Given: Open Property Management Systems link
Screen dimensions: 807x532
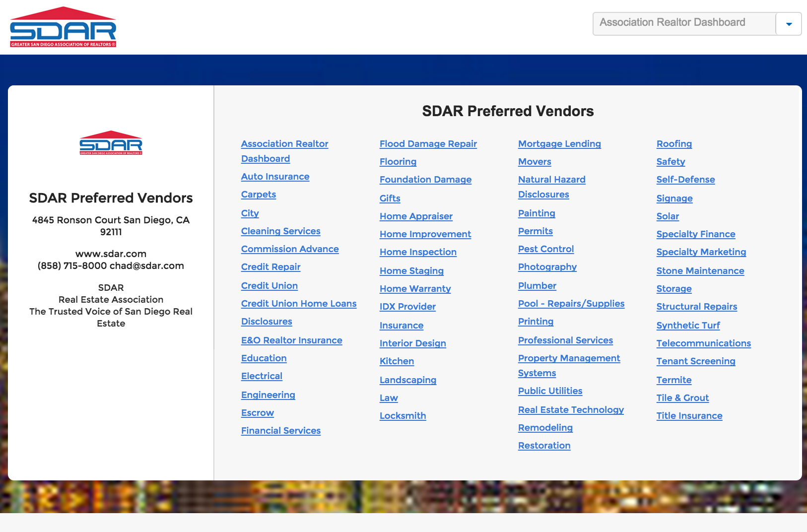Looking at the screenshot, I should tap(569, 365).
